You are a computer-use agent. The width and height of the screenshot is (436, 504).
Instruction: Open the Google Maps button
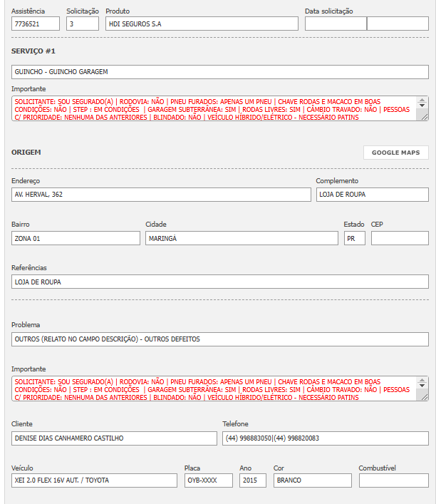[x=395, y=153]
